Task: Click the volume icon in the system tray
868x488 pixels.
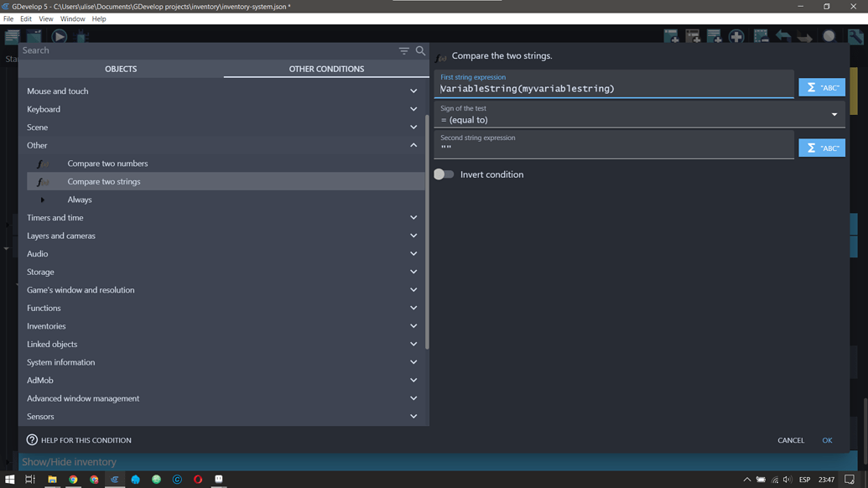Action: 787,479
